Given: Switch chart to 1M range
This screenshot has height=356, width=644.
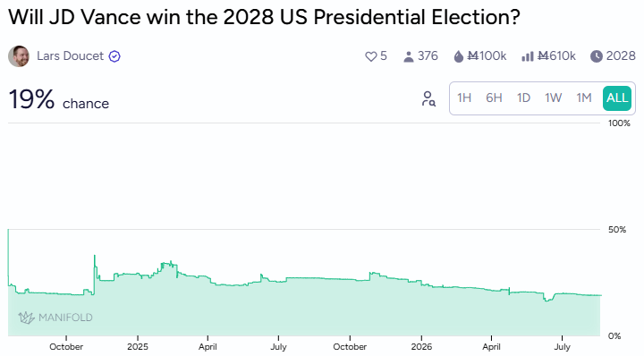Looking at the screenshot, I should coord(583,98).
